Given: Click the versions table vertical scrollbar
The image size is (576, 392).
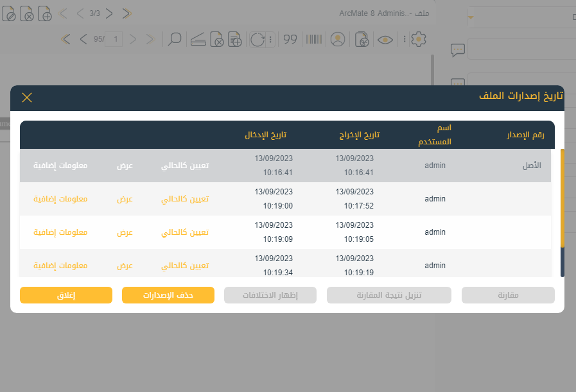Looking at the screenshot, I should [x=563, y=212].
